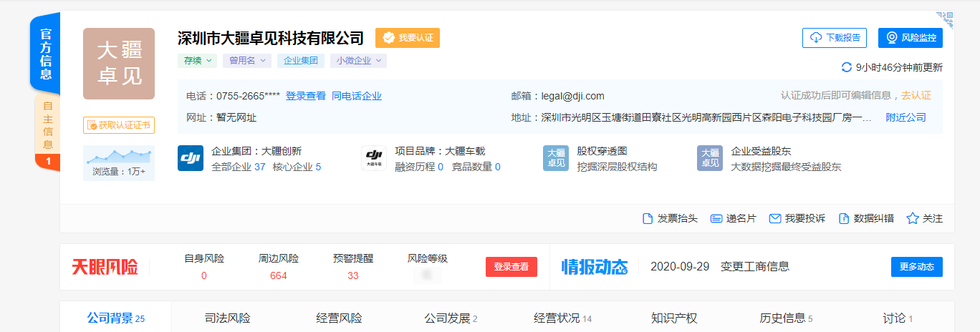Viewport: 980px width, 332px height.
Task: Click 登录查看 next to phone number
Action: pyautogui.click(x=306, y=96)
